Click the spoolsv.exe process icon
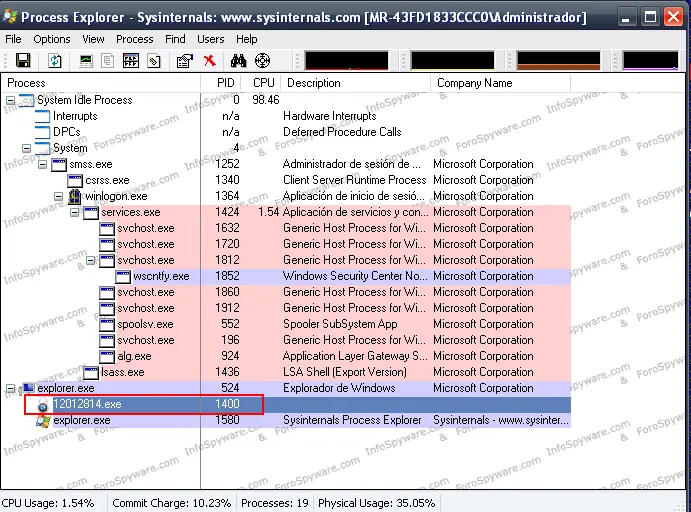 107,324
